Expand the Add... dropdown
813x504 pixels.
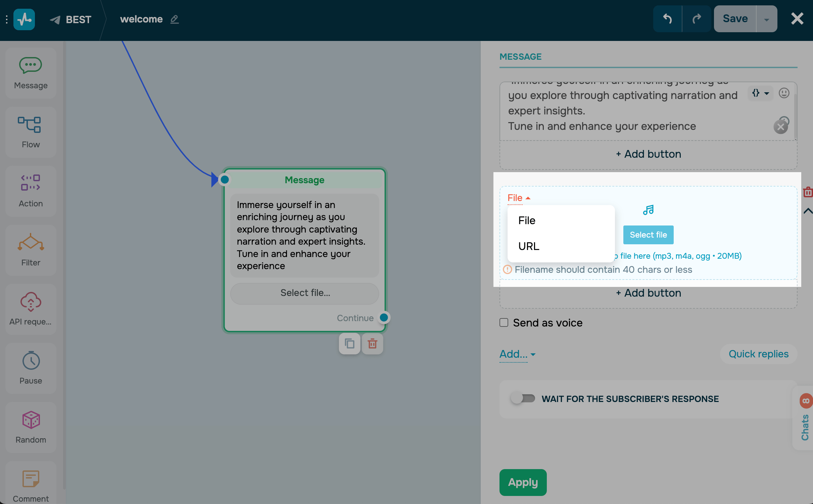coord(517,354)
